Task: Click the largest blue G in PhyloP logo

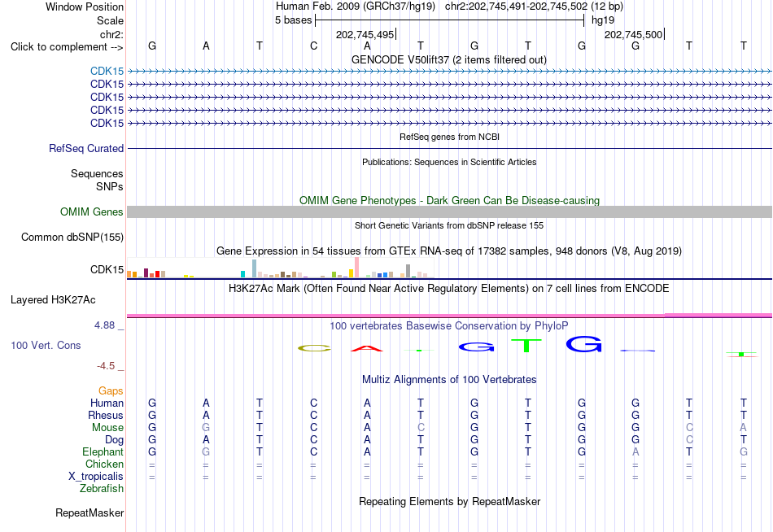Action: click(584, 344)
